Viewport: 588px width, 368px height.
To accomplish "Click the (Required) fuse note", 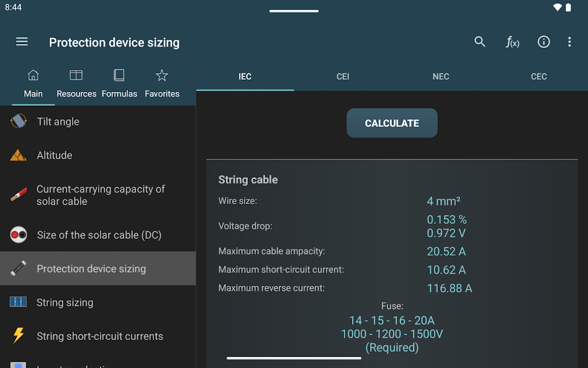I will (392, 347).
